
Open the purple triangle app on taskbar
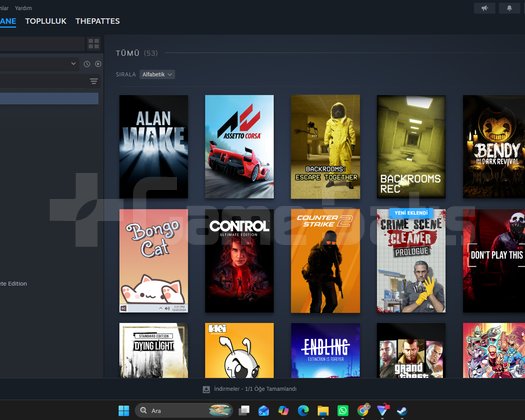(x=382, y=410)
